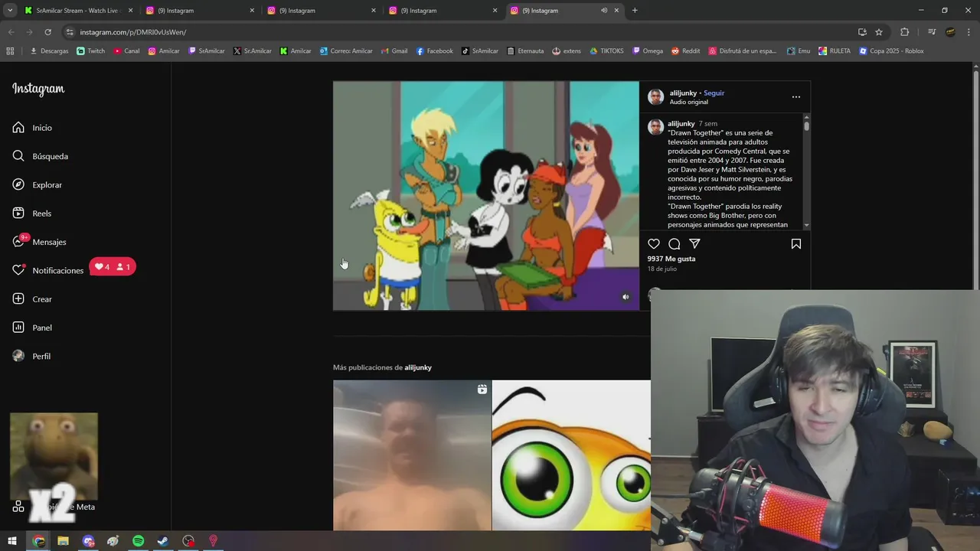Open a new browser tab with the plus button
The height and width of the screenshot is (551, 980).
click(635, 11)
